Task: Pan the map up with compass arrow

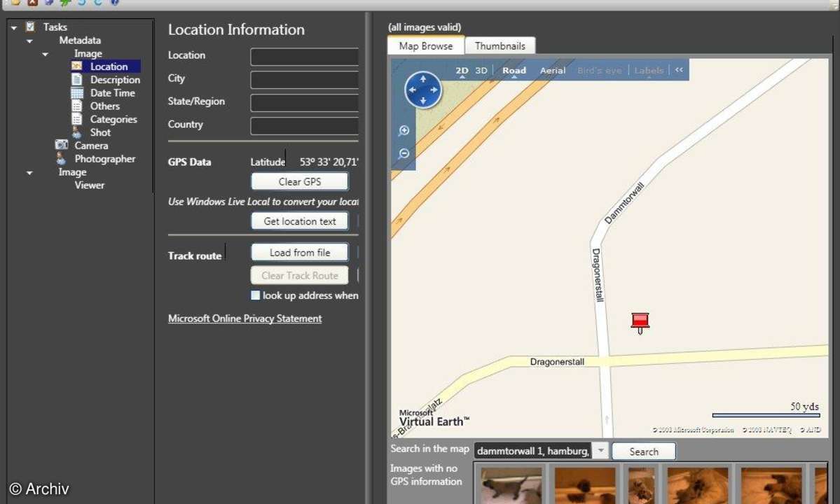Action: coord(422,79)
